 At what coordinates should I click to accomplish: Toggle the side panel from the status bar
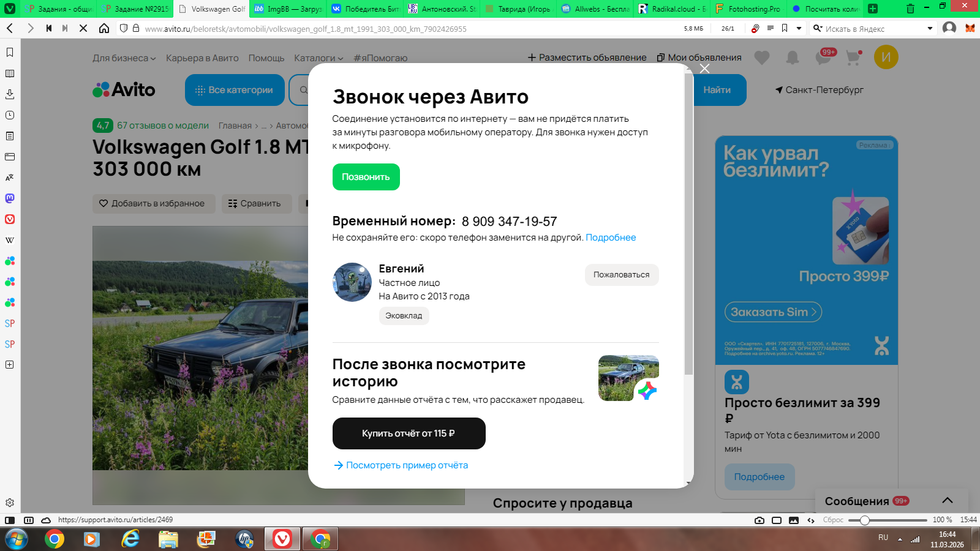[10, 520]
